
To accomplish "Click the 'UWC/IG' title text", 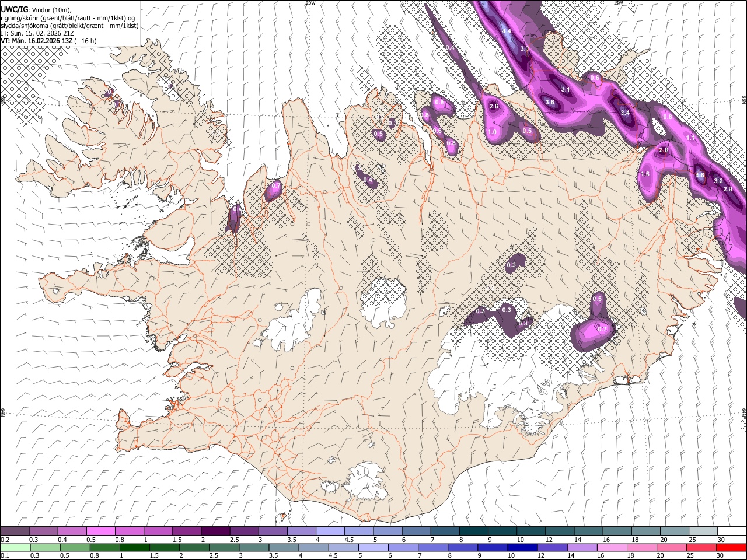I will pos(14,9).
